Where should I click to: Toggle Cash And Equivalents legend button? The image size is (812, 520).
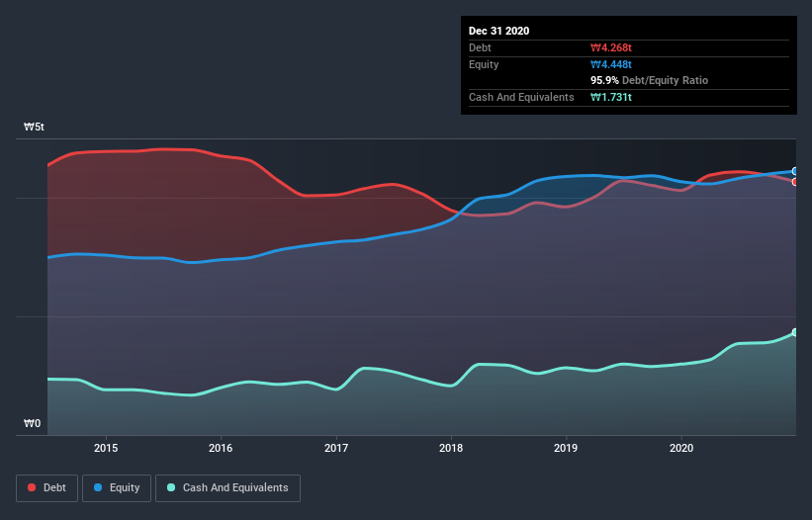pyautogui.click(x=227, y=488)
